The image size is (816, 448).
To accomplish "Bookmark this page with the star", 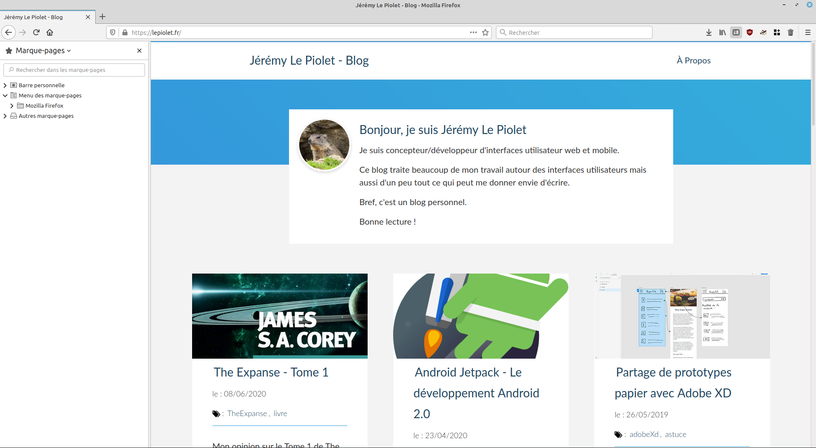I will pyautogui.click(x=486, y=32).
